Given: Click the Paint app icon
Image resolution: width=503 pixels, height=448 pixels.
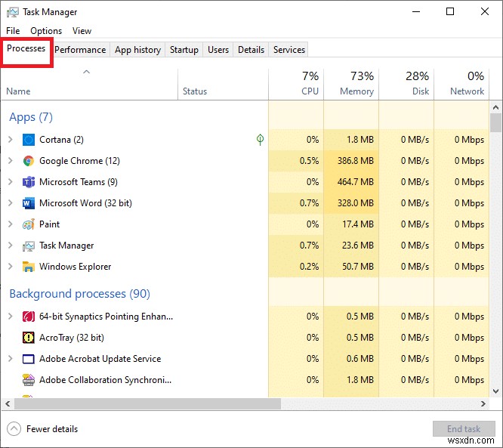Looking at the screenshot, I should coord(29,224).
